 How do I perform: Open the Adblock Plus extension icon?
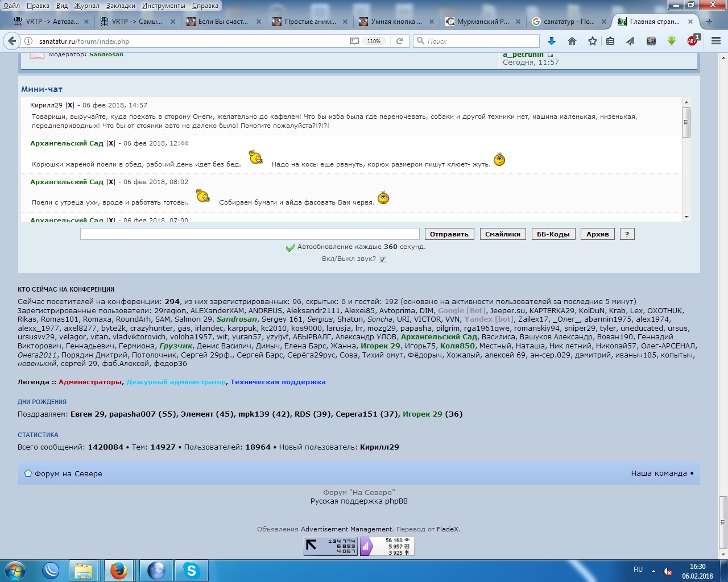pyautogui.click(x=692, y=41)
